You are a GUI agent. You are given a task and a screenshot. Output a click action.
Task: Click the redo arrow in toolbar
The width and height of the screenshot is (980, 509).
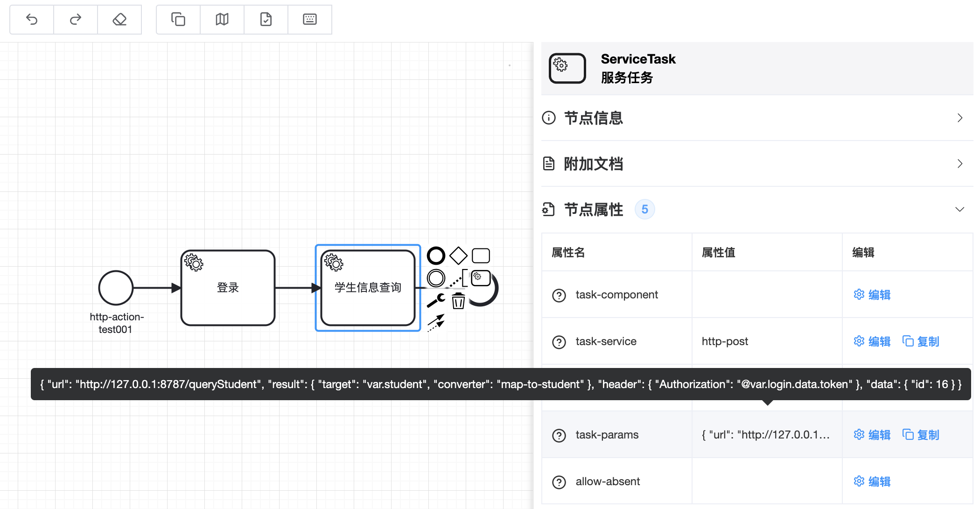tap(76, 20)
